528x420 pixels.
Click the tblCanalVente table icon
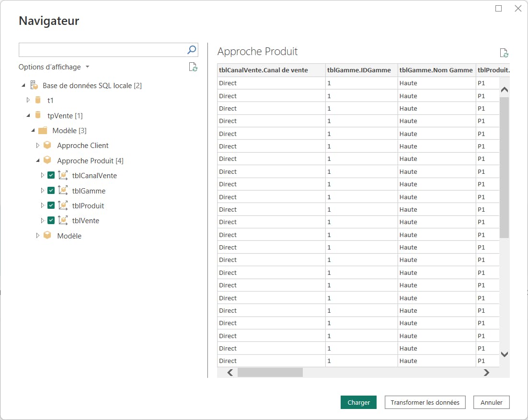(x=63, y=175)
